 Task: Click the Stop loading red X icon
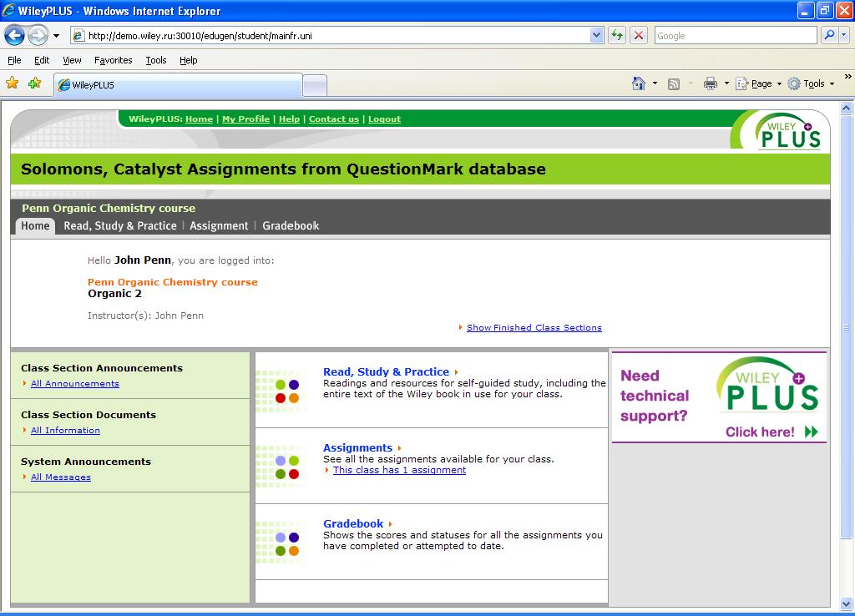pos(639,36)
